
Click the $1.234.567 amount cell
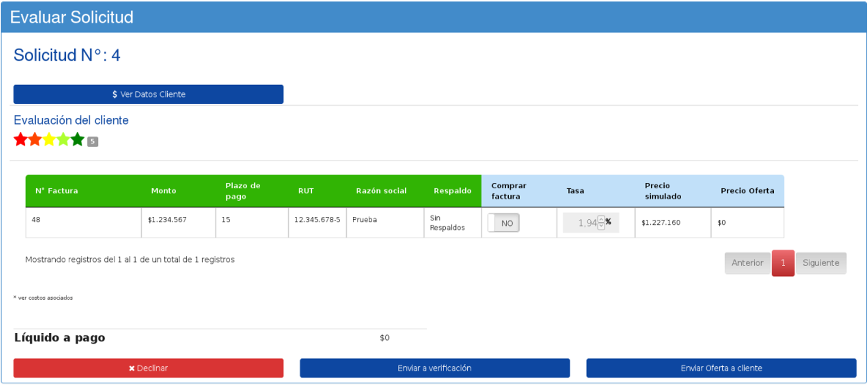(178, 223)
